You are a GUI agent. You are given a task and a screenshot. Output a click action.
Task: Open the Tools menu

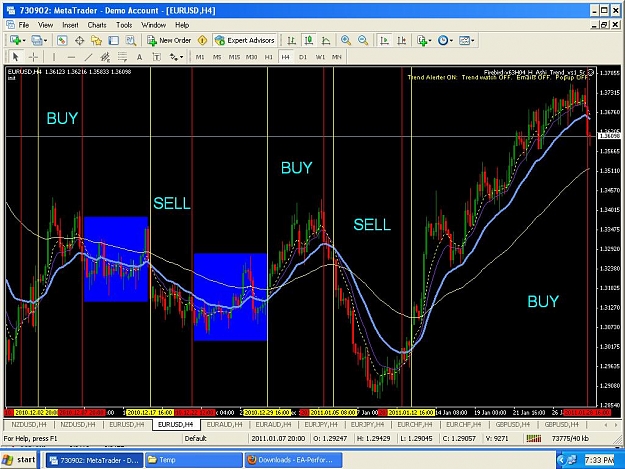coord(124,25)
